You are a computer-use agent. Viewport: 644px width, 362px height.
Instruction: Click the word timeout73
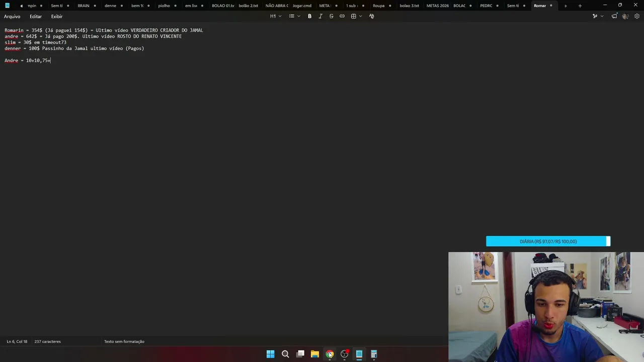tap(54, 42)
